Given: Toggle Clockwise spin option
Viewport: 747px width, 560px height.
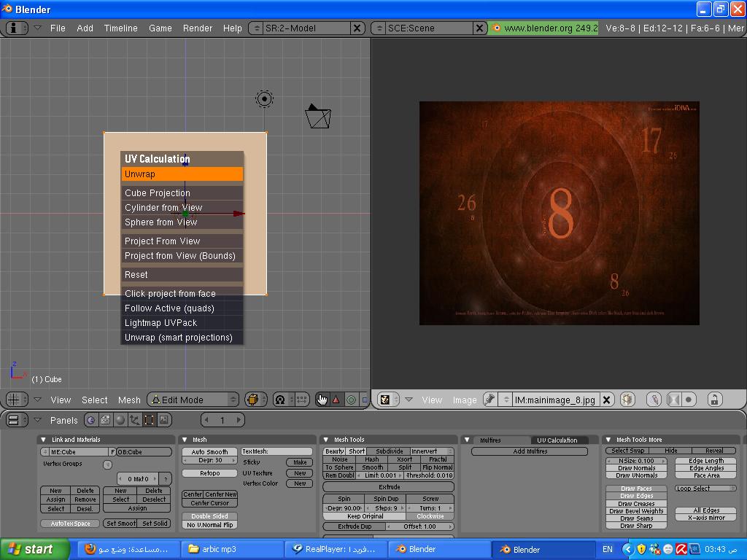Looking at the screenshot, I should tap(430, 516).
